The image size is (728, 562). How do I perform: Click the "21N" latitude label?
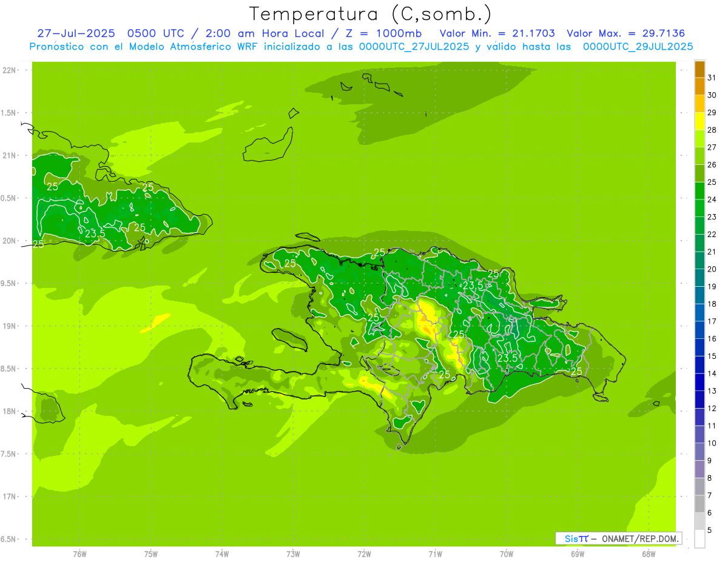(9, 155)
